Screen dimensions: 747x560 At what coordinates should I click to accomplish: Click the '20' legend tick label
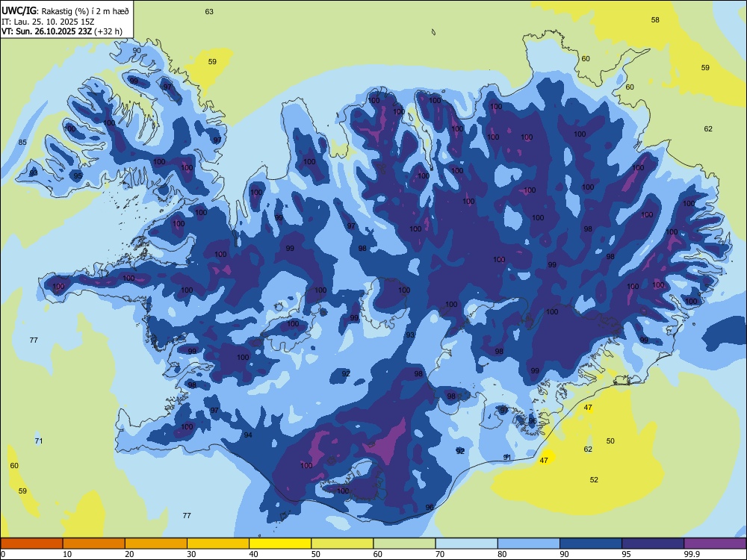point(129,554)
